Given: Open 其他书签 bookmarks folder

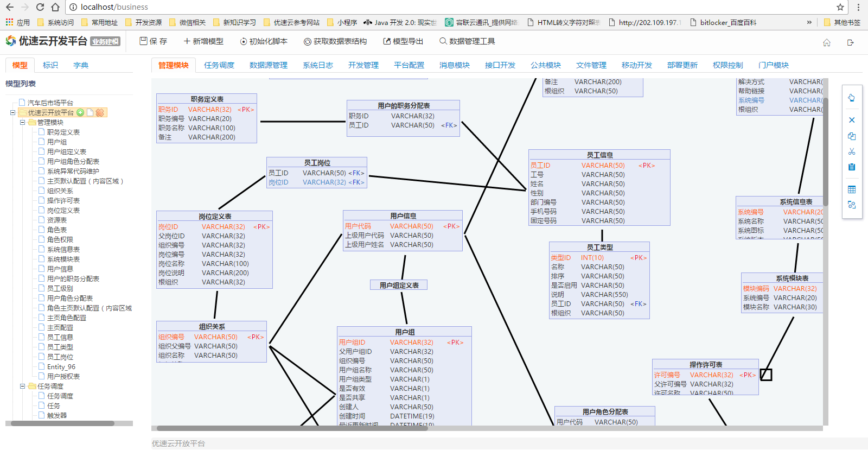Looking at the screenshot, I should click(x=842, y=22).
